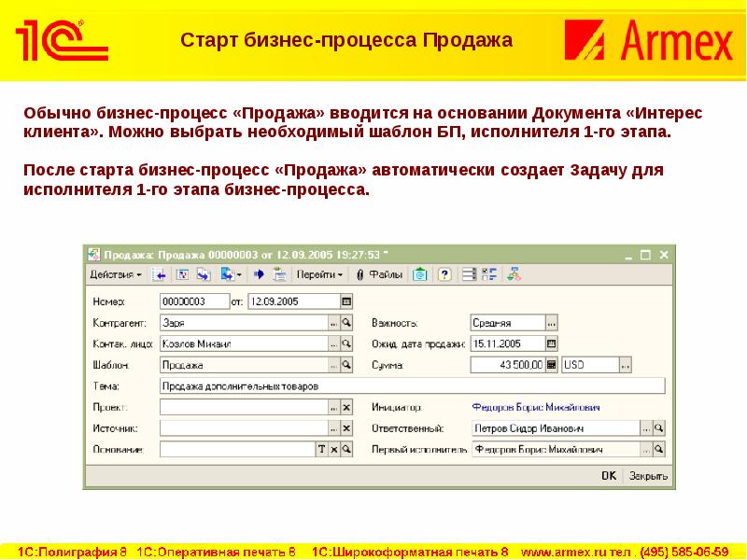
Task: Click the blue right arrow toolbar icon
Action: click(x=259, y=275)
